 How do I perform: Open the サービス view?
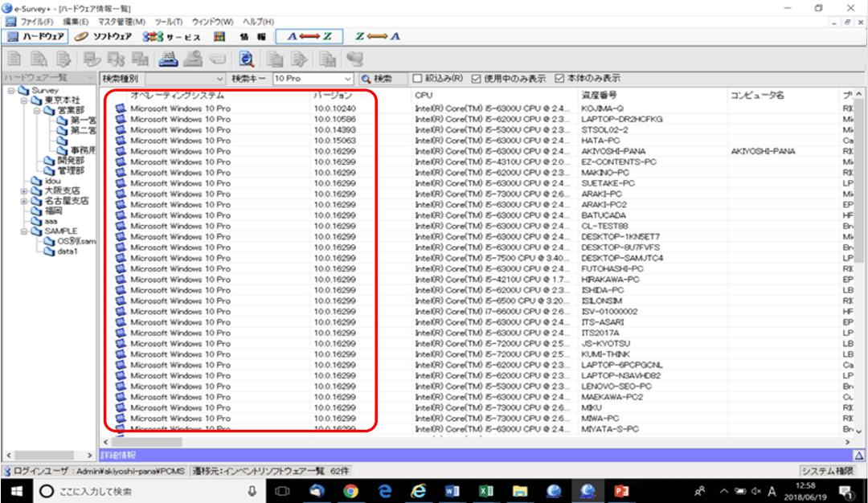(x=172, y=36)
